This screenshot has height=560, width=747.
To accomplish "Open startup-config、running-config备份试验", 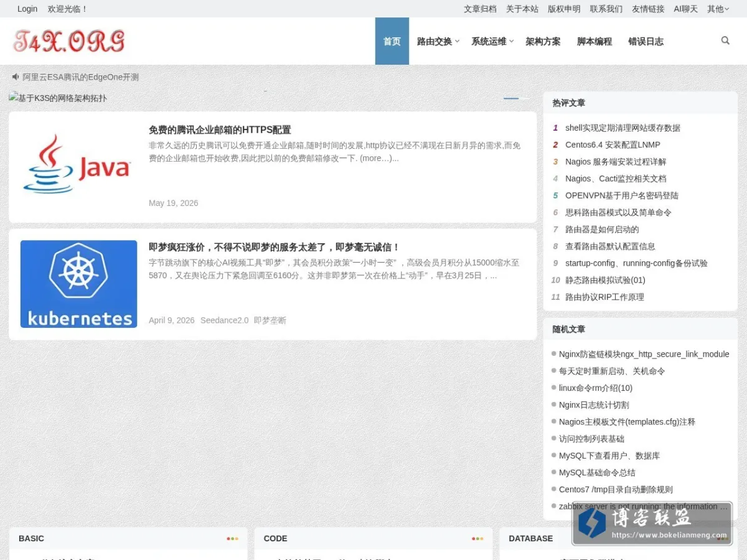I will pyautogui.click(x=636, y=263).
